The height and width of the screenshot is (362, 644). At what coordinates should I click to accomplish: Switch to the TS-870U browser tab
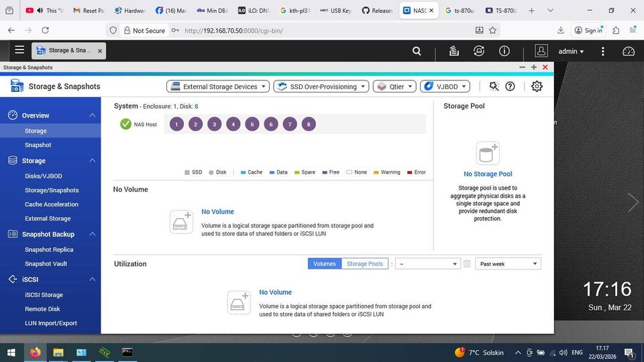pos(500,11)
